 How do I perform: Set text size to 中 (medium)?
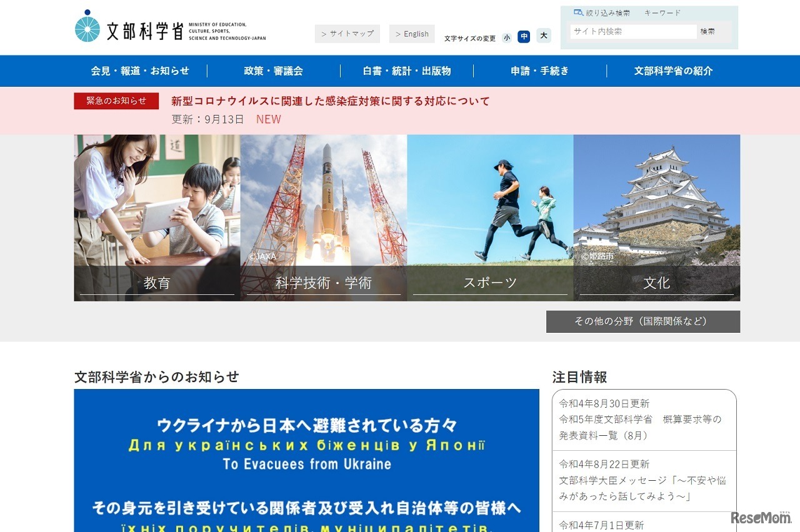[x=524, y=37]
